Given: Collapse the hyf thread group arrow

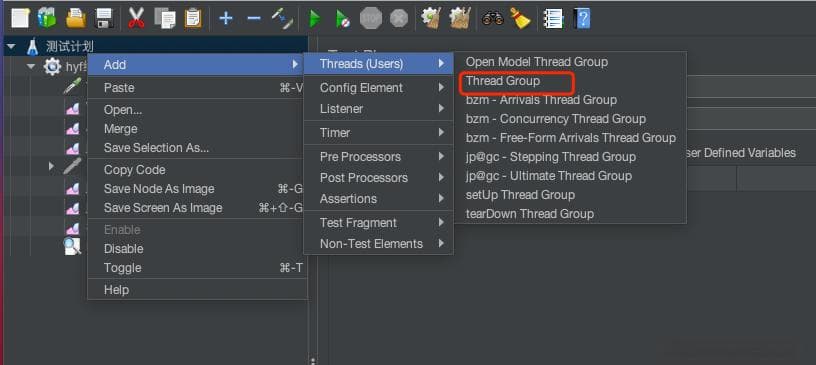Looking at the screenshot, I should (x=31, y=66).
